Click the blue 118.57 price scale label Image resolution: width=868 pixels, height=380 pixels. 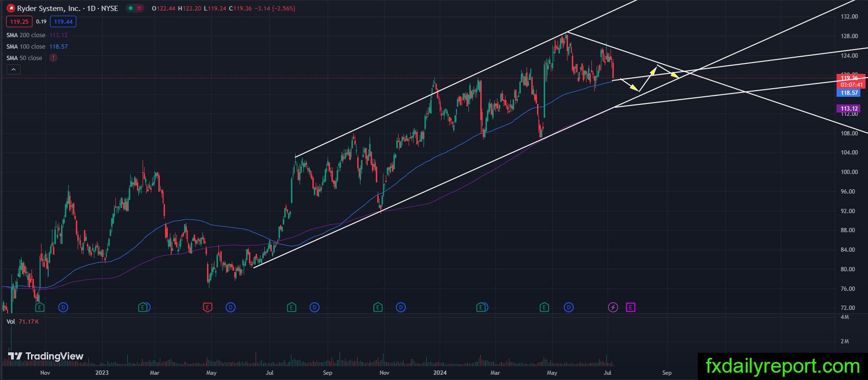coord(849,93)
